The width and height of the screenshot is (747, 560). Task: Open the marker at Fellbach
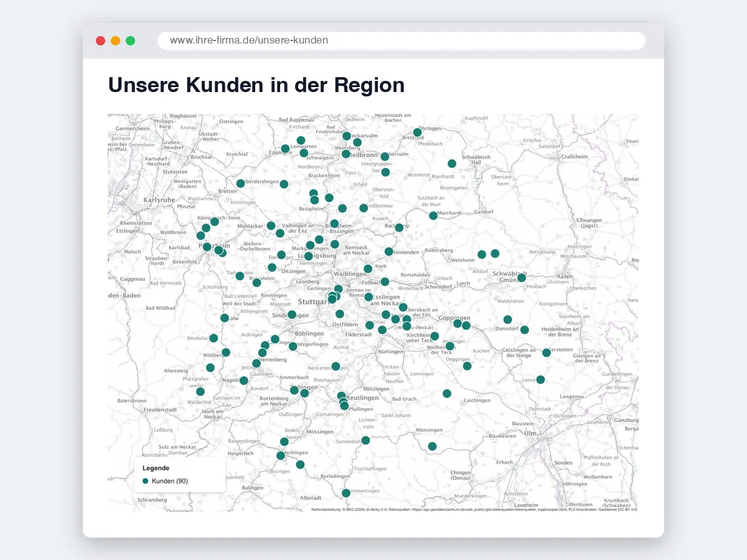pyautogui.click(x=385, y=282)
